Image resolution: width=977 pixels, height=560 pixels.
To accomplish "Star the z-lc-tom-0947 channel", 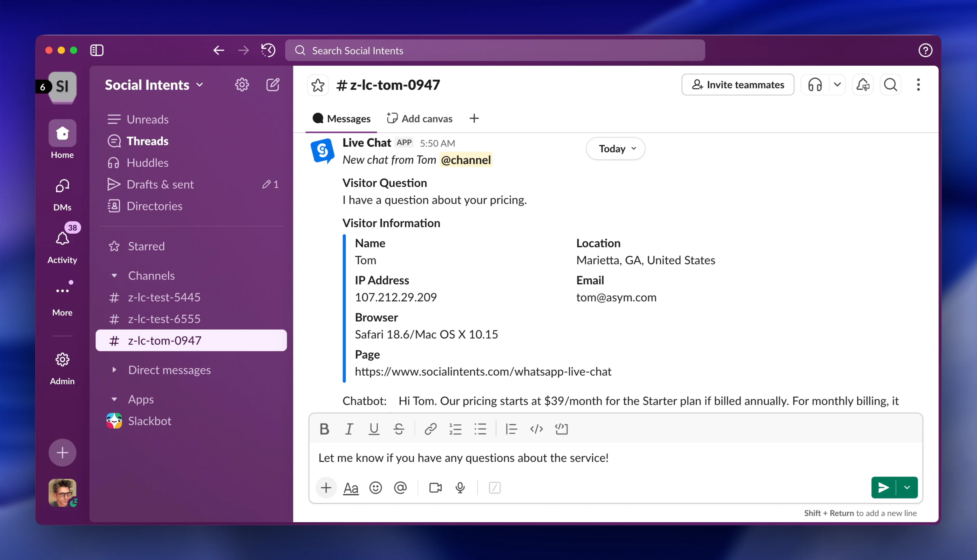I will pos(318,85).
